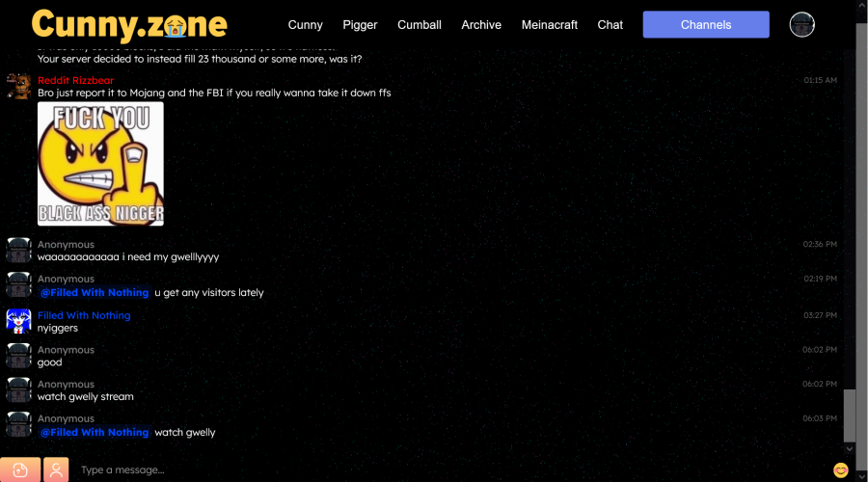Click the chat scrollbar thumb
Viewport: 868px width, 482px height.
849,415
